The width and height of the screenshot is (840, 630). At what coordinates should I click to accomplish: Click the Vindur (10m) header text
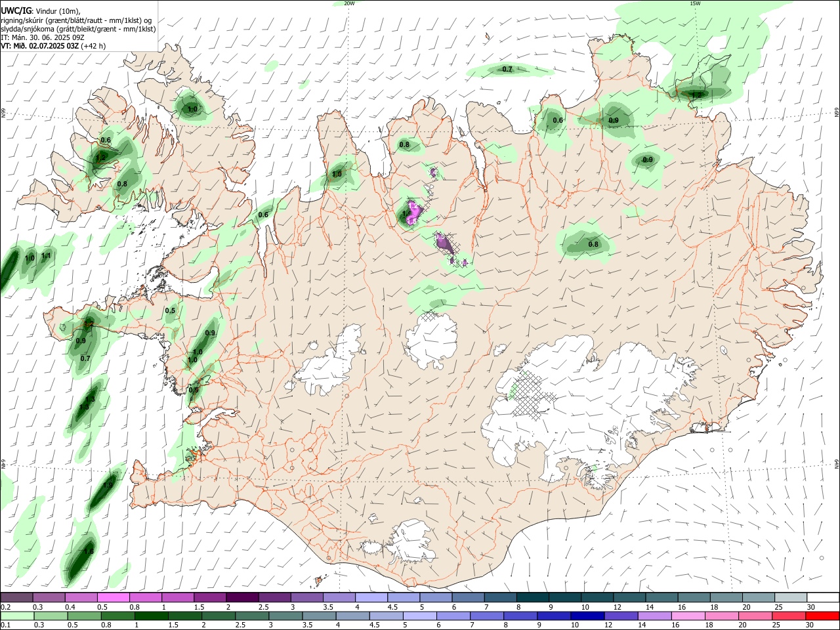click(57, 10)
